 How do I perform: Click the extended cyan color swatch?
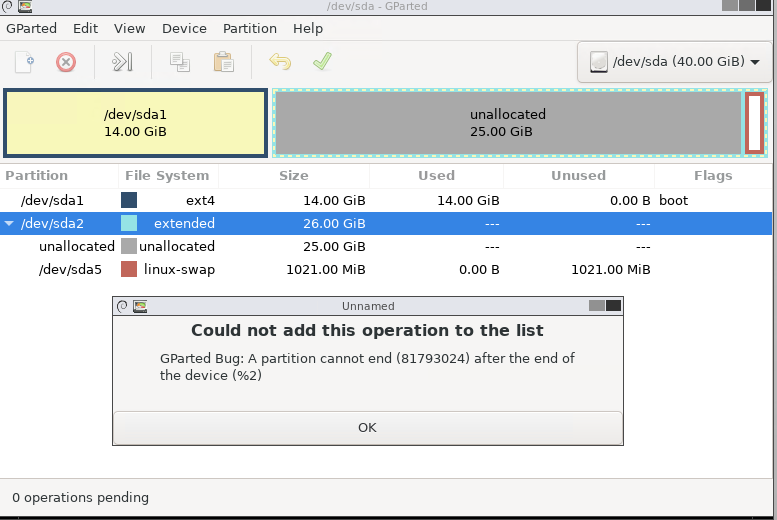(x=129, y=224)
